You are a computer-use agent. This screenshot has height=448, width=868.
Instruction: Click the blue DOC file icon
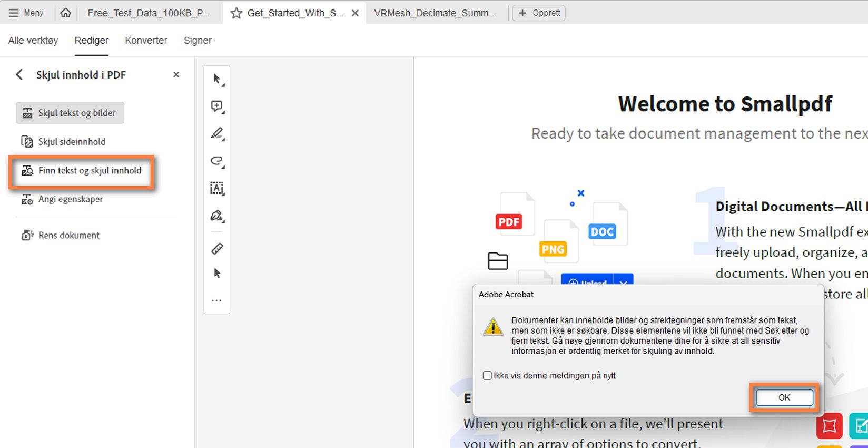[602, 231]
